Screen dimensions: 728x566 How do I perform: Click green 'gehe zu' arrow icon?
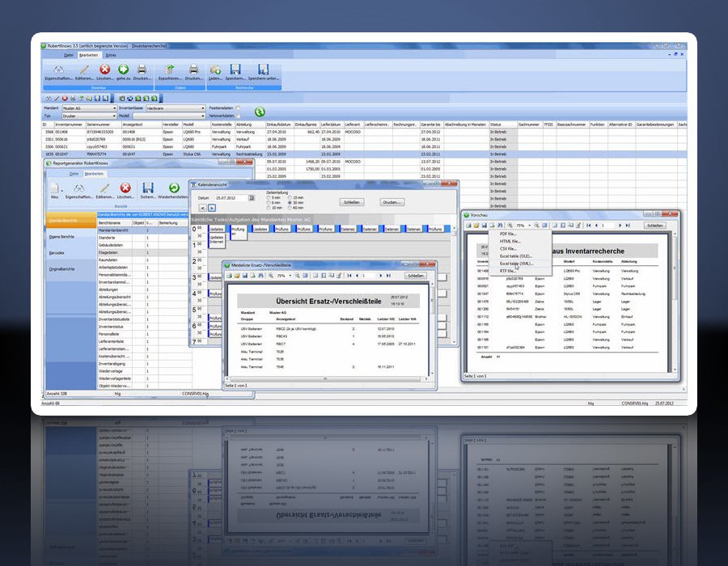pos(123,70)
